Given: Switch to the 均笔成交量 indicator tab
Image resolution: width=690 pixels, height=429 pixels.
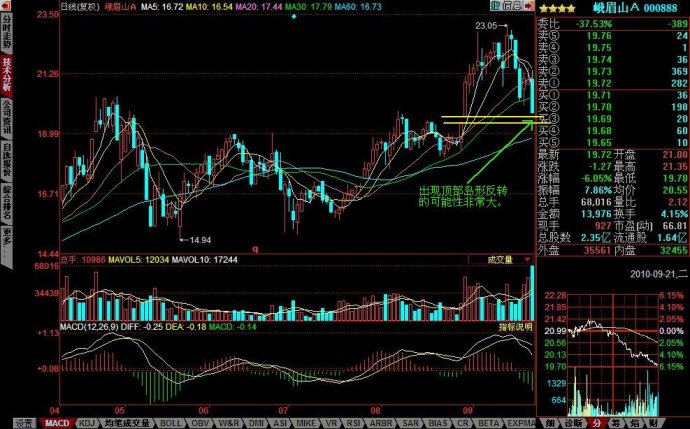Looking at the screenshot, I should (x=127, y=423).
